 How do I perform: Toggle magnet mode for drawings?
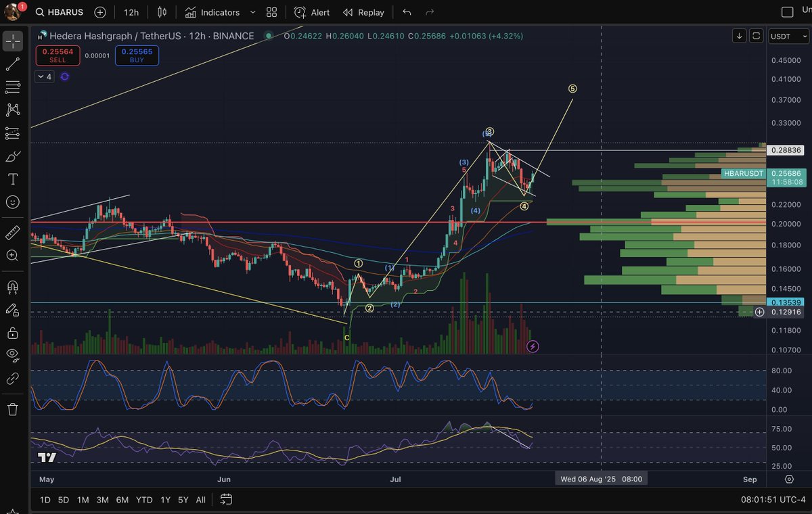click(x=13, y=287)
